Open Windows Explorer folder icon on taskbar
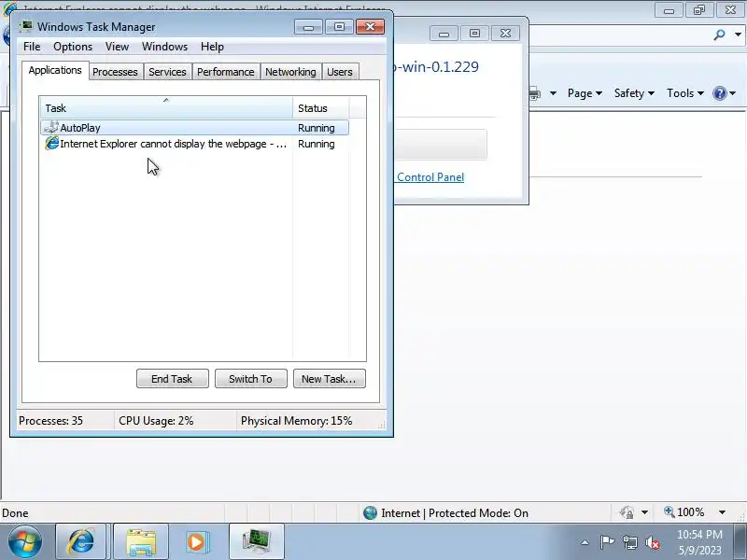This screenshot has width=747, height=560. [141, 541]
